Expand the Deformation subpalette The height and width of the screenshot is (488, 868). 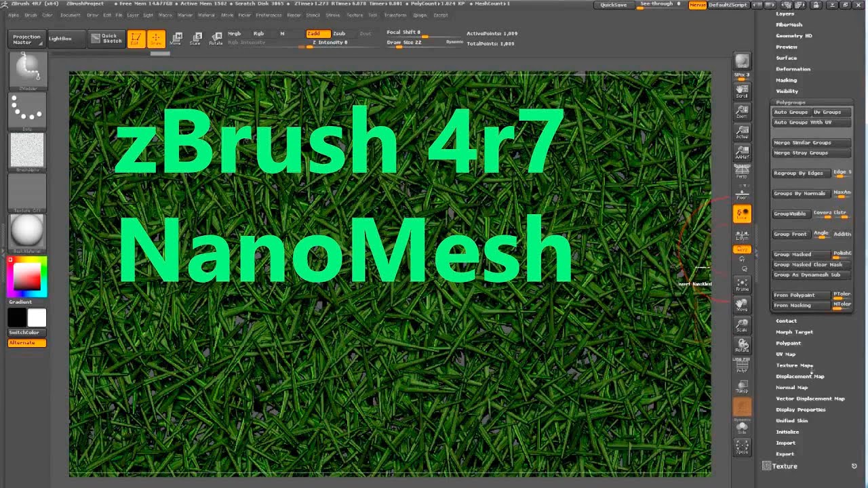(793, 69)
